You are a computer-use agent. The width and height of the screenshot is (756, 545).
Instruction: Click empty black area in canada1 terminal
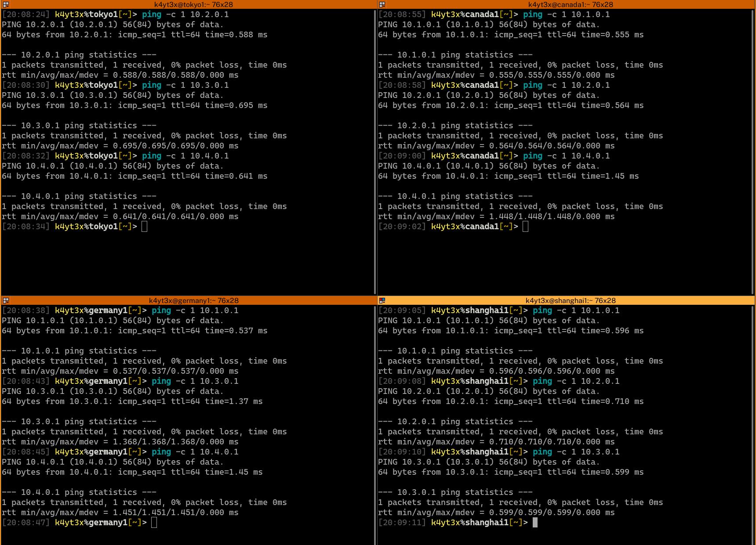(565, 263)
